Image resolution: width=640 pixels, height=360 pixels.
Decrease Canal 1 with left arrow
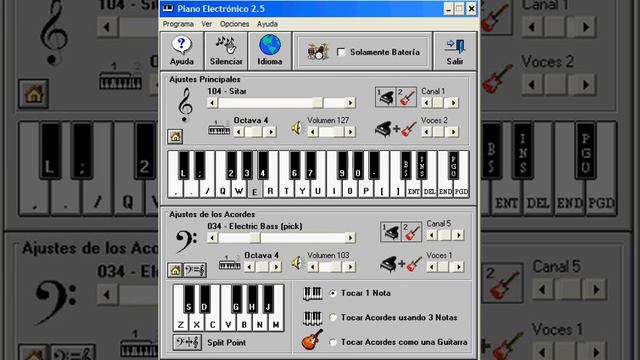(427, 103)
